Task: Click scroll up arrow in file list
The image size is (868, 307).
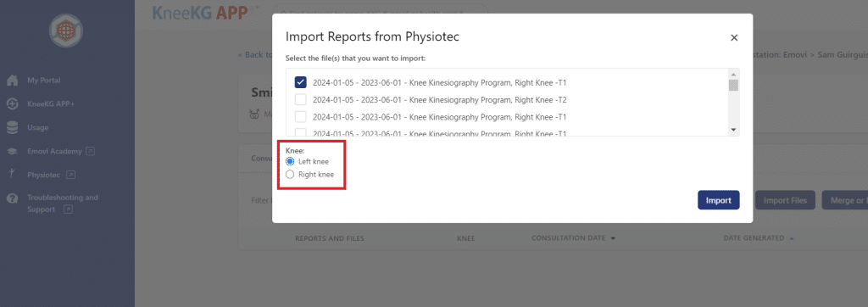Action: (733, 75)
